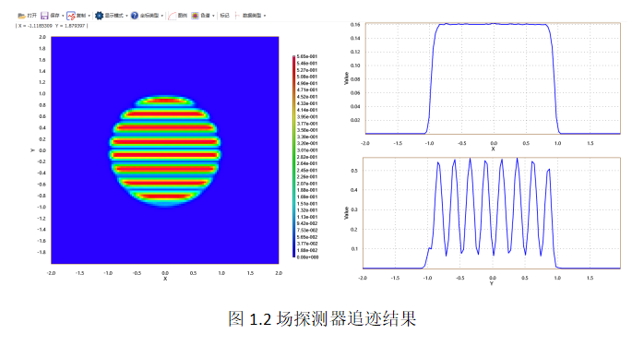Expand the display mode dropdown arrow
Viewport: 644px width, 346px height.
[x=126, y=16]
